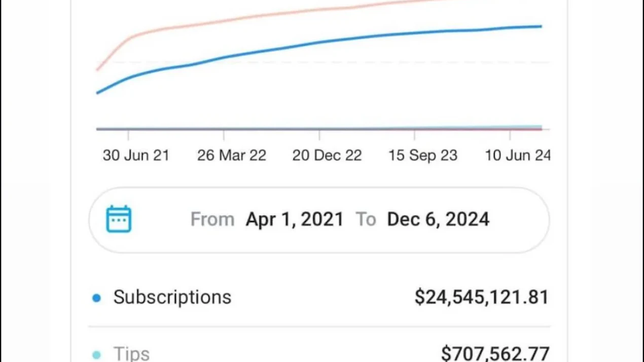Click the blue subscriptions chart line
Image resolution: width=644 pixels, height=362 pixels.
[x=319, y=43]
